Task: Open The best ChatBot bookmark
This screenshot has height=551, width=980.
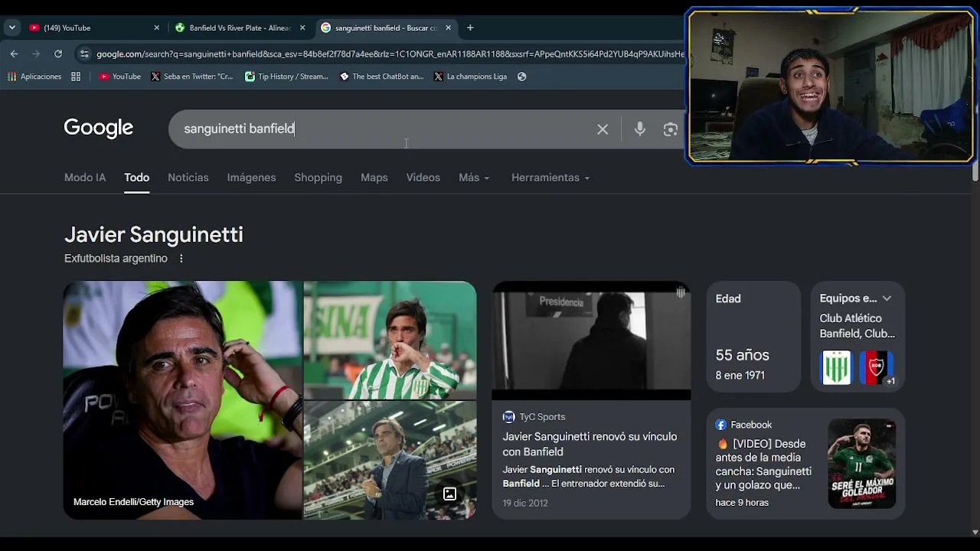Action: pos(381,77)
